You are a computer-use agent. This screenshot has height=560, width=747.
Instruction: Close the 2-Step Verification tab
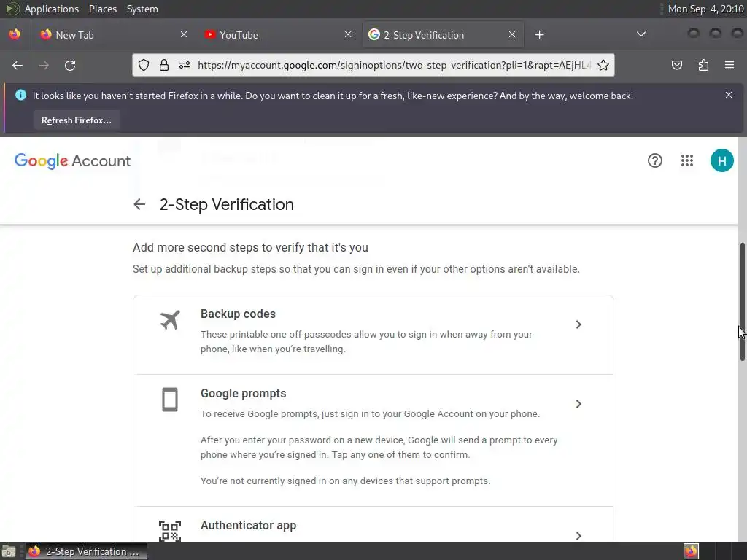click(511, 34)
